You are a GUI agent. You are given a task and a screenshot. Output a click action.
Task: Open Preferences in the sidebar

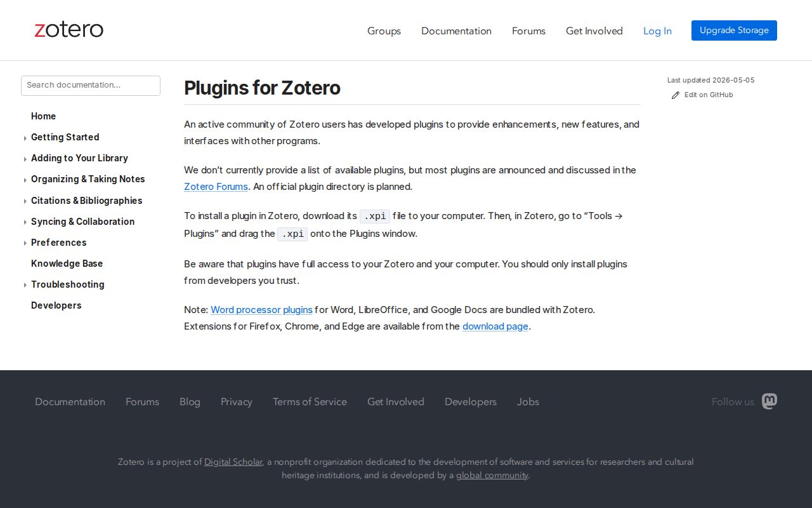pyautogui.click(x=58, y=243)
